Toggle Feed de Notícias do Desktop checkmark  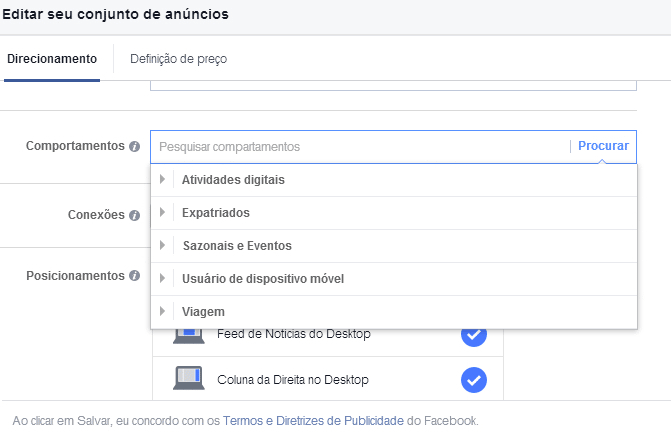click(473, 334)
